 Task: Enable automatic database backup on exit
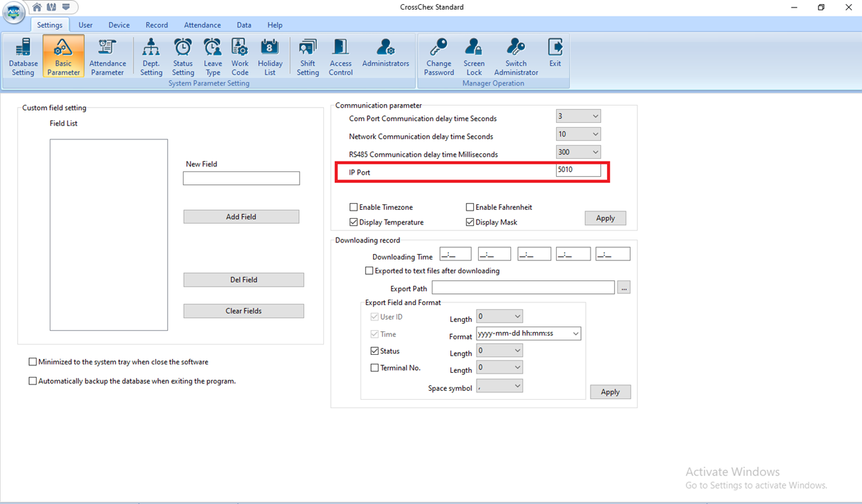point(32,381)
